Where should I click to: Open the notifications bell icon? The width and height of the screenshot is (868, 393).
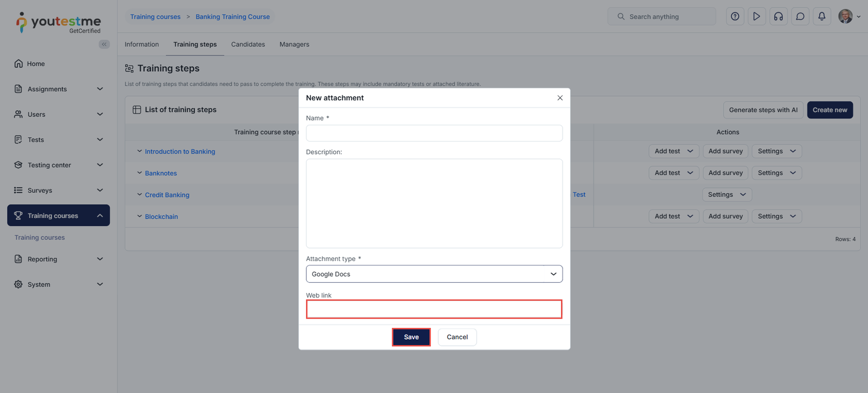click(x=821, y=17)
